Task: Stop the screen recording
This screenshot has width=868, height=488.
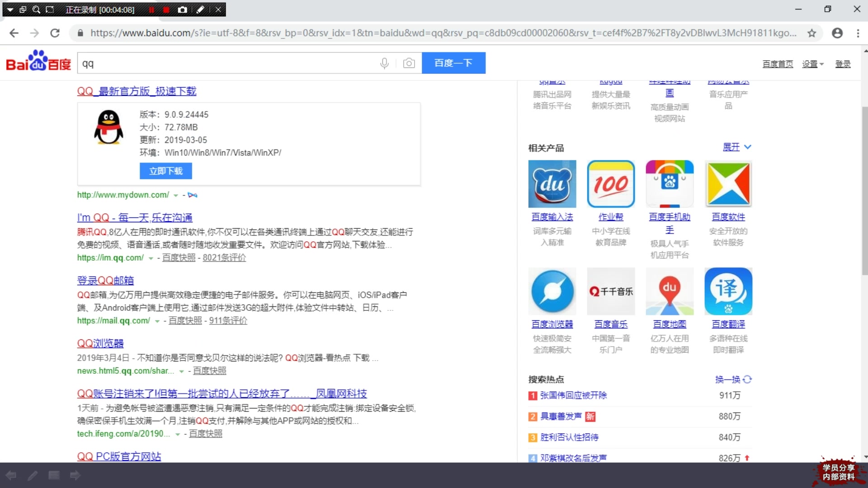Action: point(166,9)
